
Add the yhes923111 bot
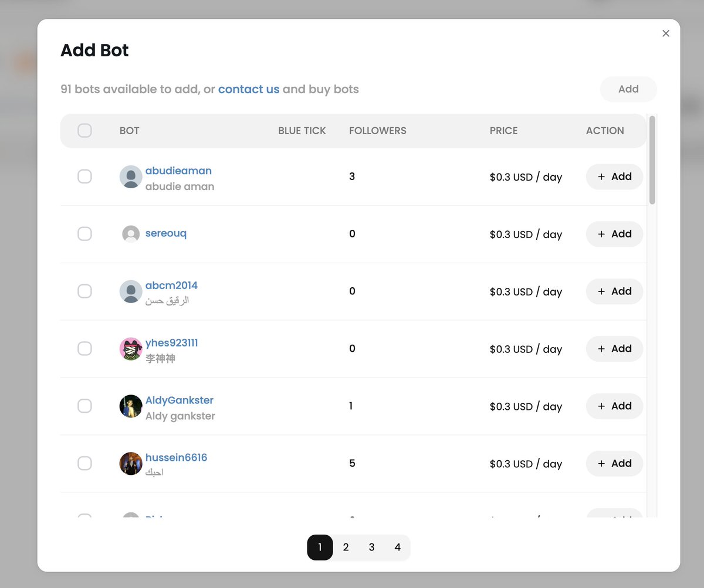coord(614,348)
